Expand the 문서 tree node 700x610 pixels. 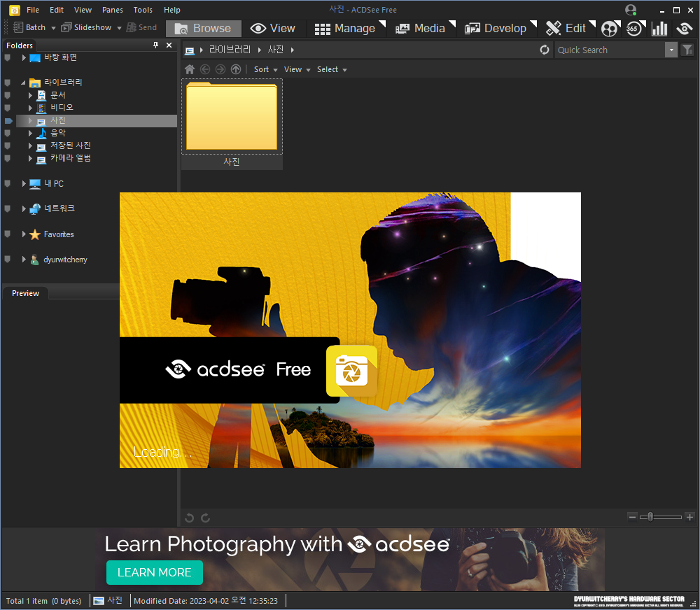point(30,95)
